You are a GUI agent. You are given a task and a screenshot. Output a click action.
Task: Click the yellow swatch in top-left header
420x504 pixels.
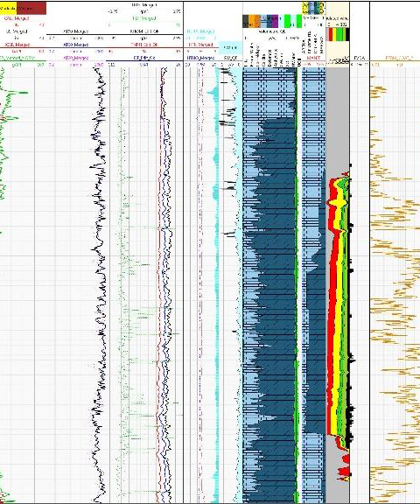[x=8, y=8]
